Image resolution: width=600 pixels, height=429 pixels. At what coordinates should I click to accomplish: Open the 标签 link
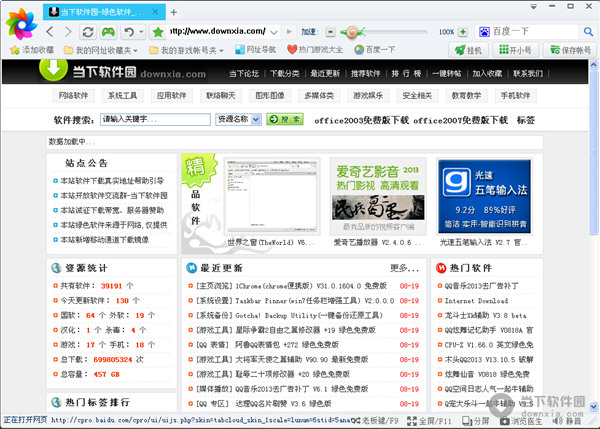[x=525, y=120]
